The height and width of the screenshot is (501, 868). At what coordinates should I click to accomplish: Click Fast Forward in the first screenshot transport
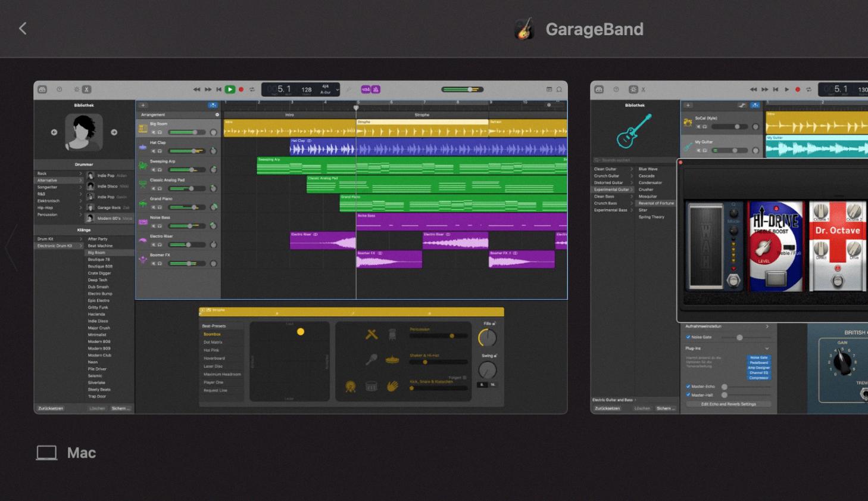coord(208,89)
